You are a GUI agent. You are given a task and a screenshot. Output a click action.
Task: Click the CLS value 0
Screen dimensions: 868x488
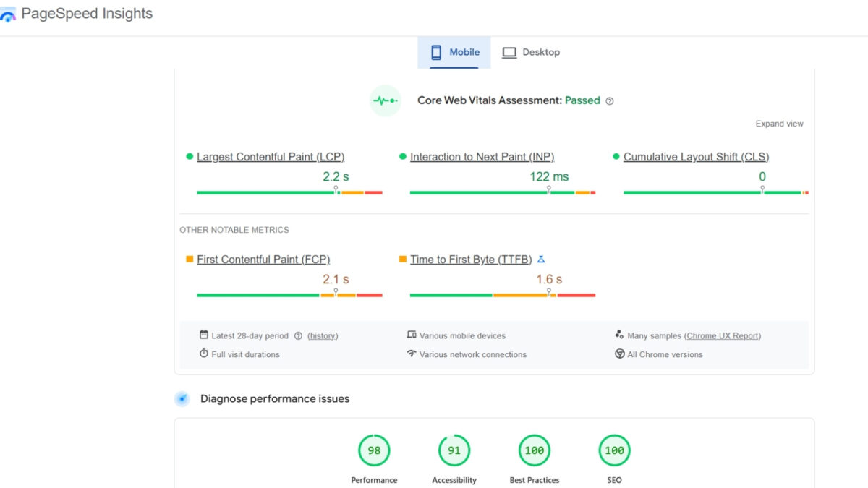point(762,176)
